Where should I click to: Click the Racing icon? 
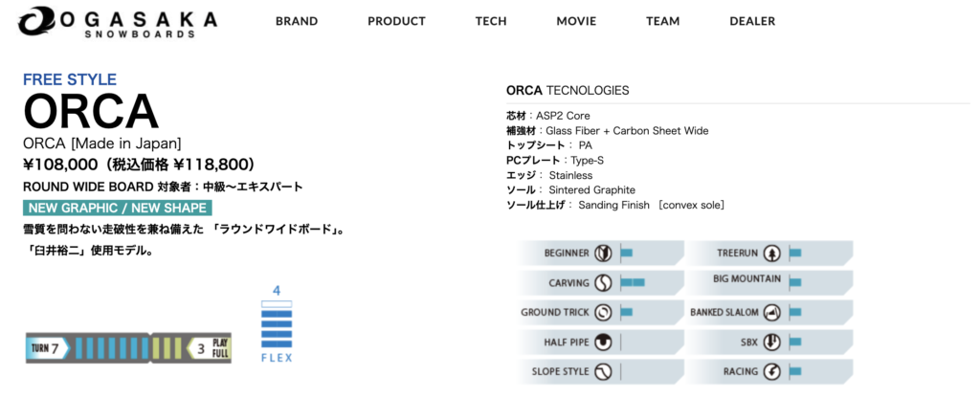tap(772, 371)
